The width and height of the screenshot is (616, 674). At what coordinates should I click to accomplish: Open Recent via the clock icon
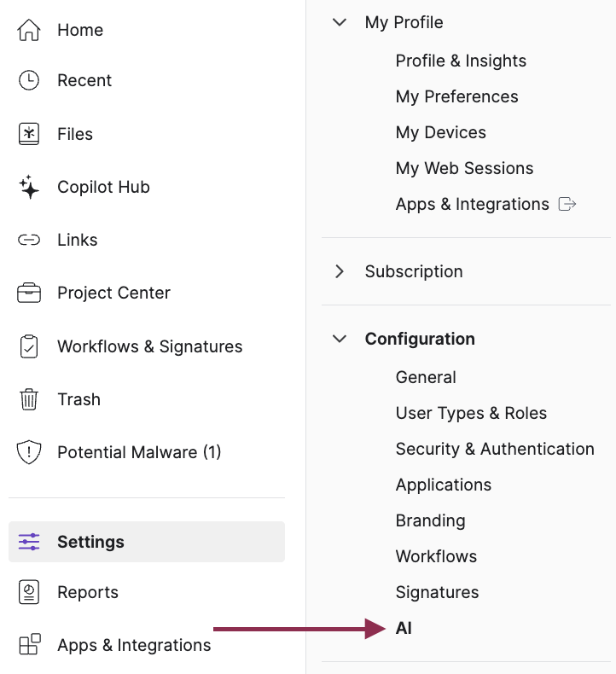(29, 80)
